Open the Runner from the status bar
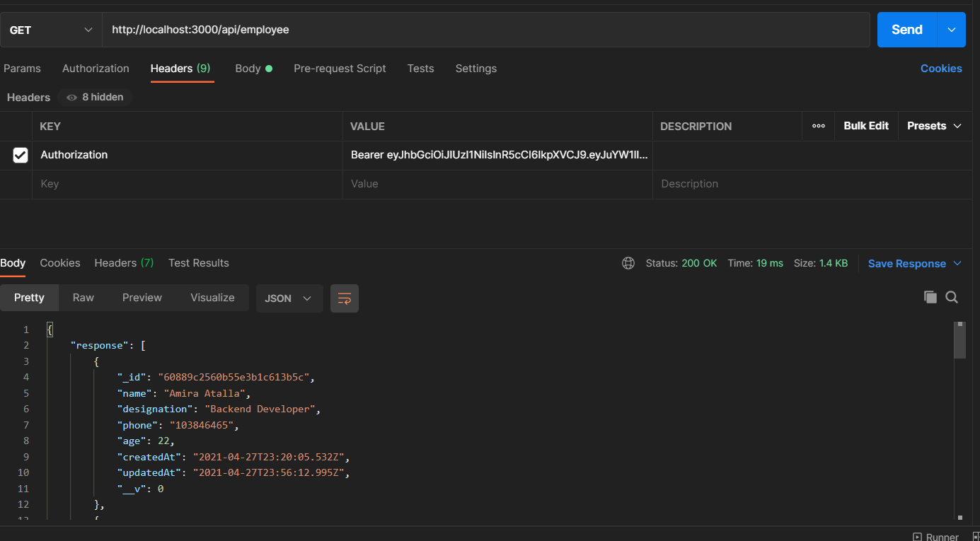Image resolution: width=980 pixels, height=541 pixels. pos(935,535)
